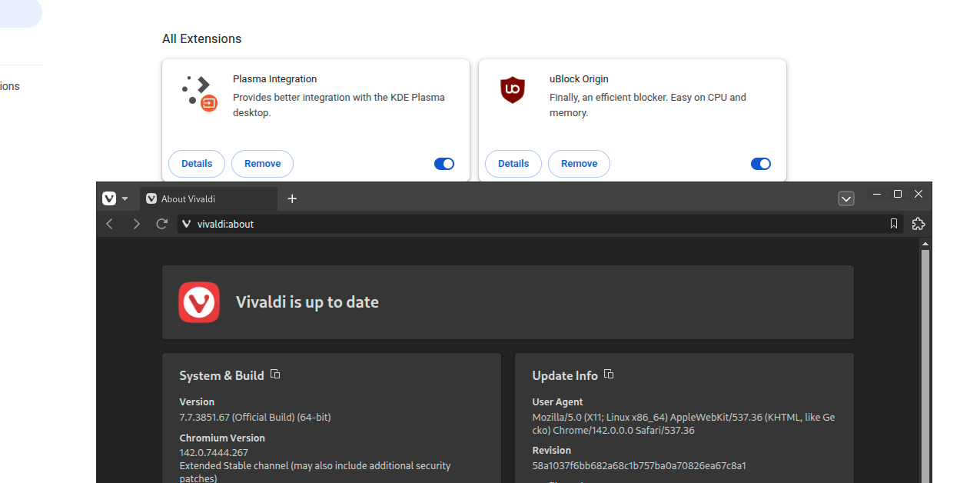Minimize the Vivaldi window

[x=877, y=195]
